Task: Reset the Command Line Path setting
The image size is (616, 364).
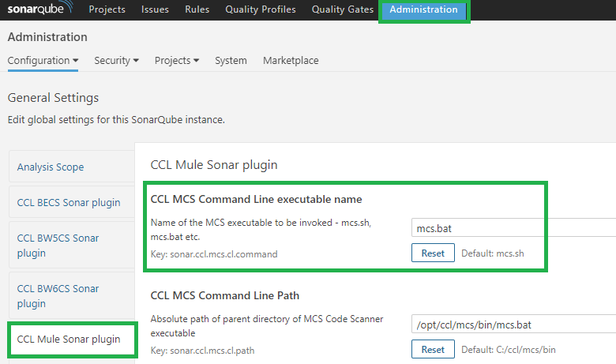Action: (x=433, y=349)
